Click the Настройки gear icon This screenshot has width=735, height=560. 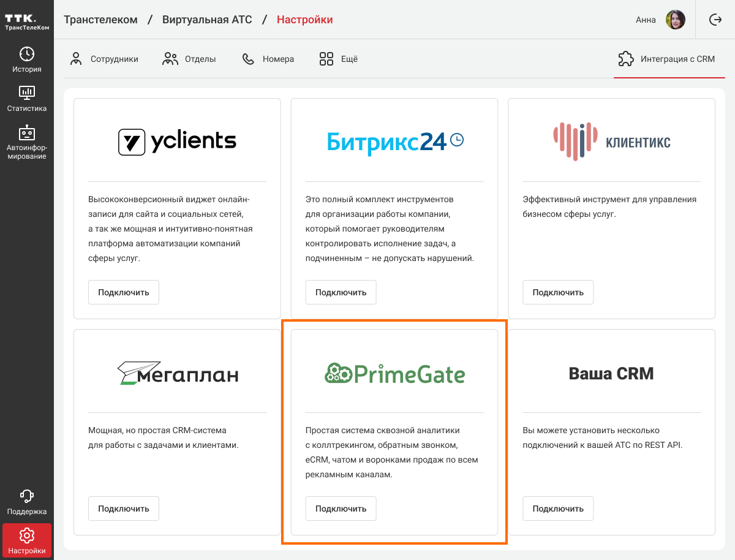(26, 535)
